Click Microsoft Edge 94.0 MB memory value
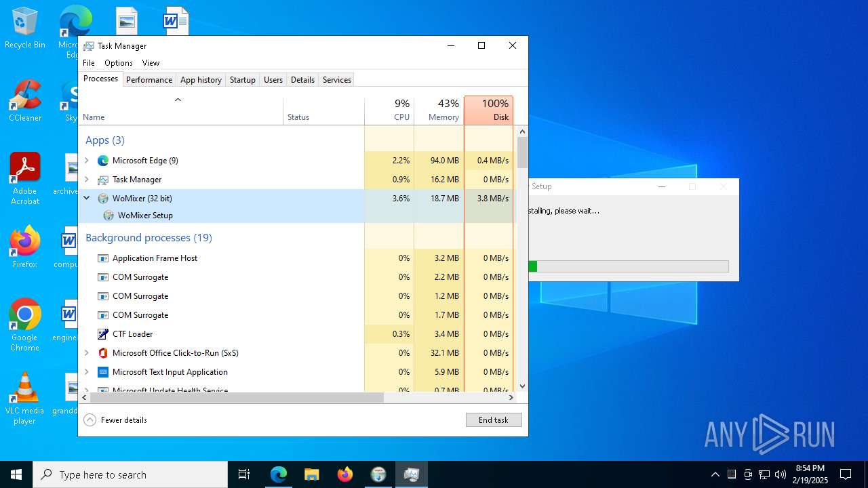 pyautogui.click(x=445, y=161)
